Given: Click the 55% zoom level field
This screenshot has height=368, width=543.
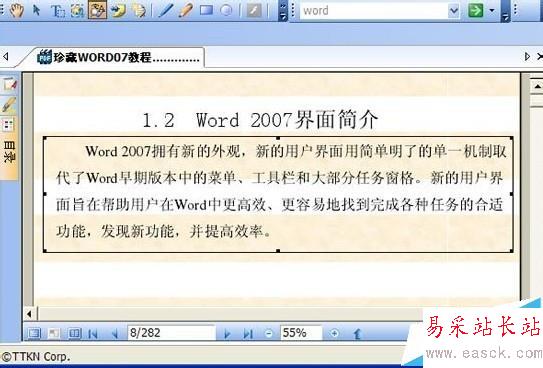Looking at the screenshot, I should (301, 333).
